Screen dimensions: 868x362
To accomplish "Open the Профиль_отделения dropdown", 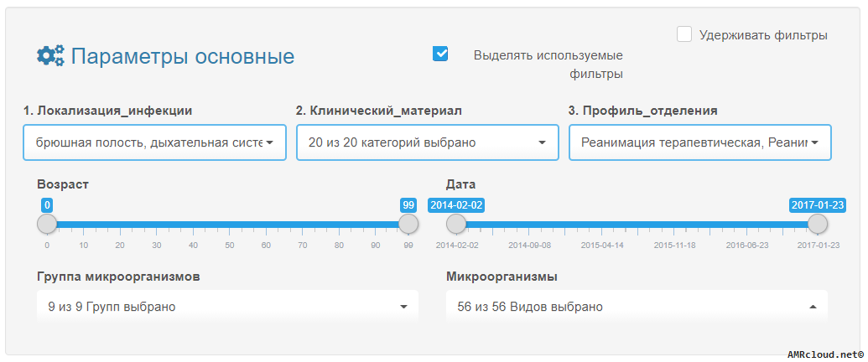I will coord(699,142).
